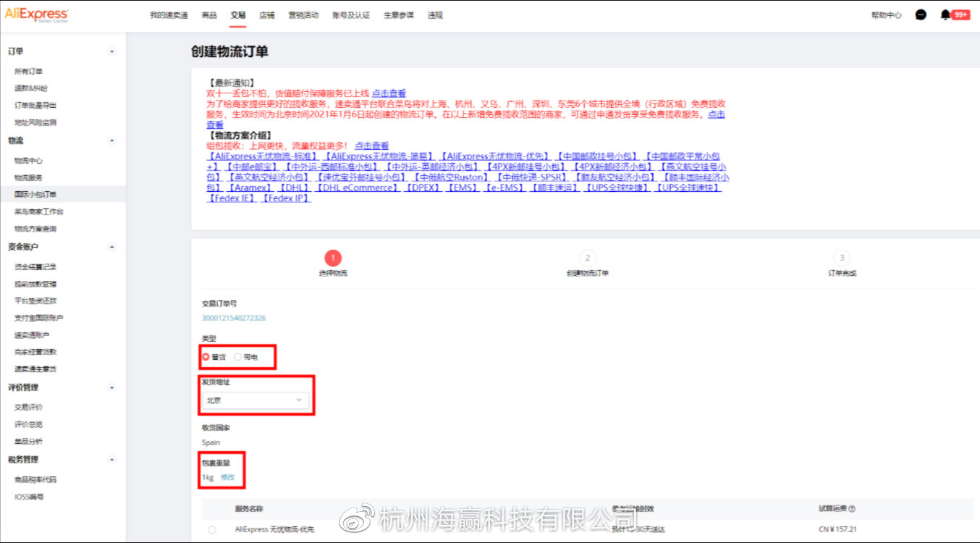The image size is (980, 543).
Task: Go to 物流中心 in the sidebar
Action: tap(28, 161)
